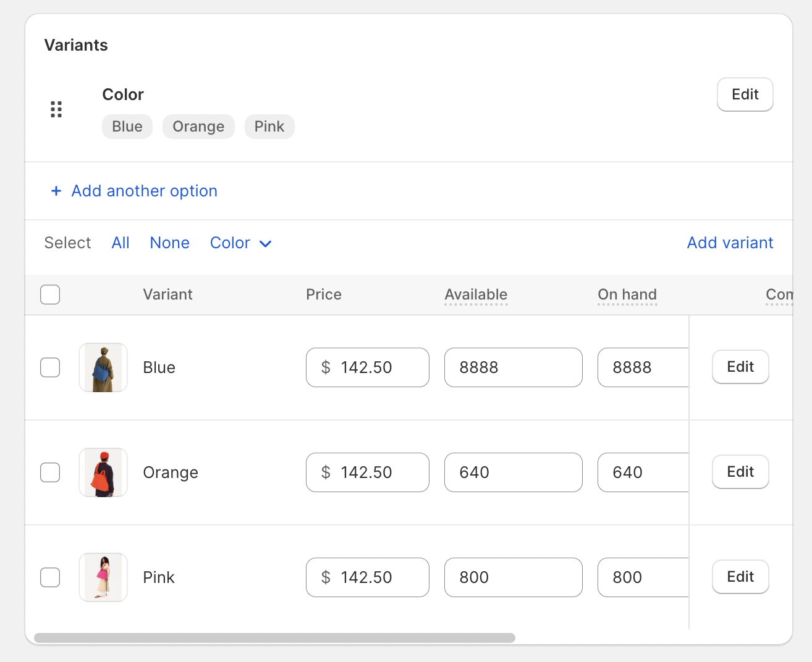Open the Blue variant image thumbnail
Screen dimensions: 812x662
[x=103, y=367]
